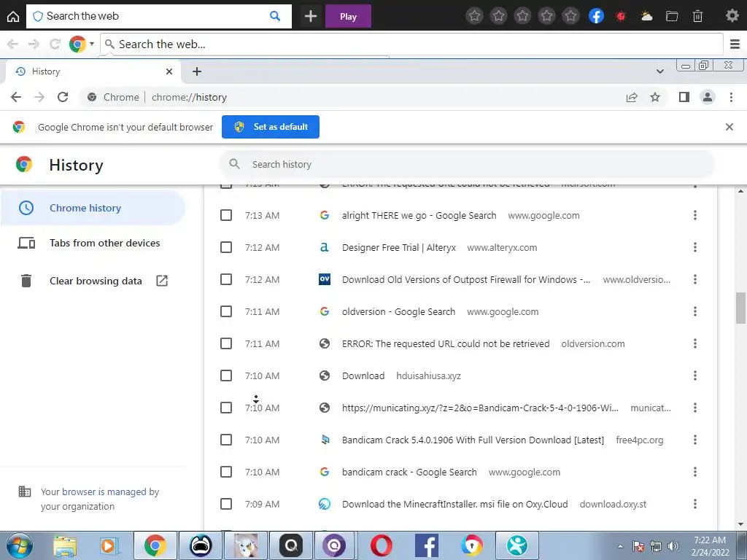Select the municating.xyz entry checkbox
Screen dimensions: 747x560
pyautogui.click(x=226, y=408)
